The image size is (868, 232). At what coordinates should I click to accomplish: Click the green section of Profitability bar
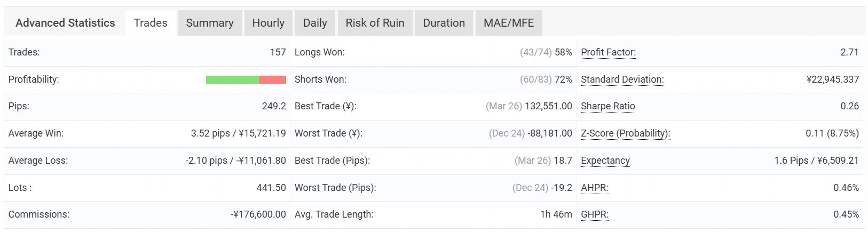(232, 79)
